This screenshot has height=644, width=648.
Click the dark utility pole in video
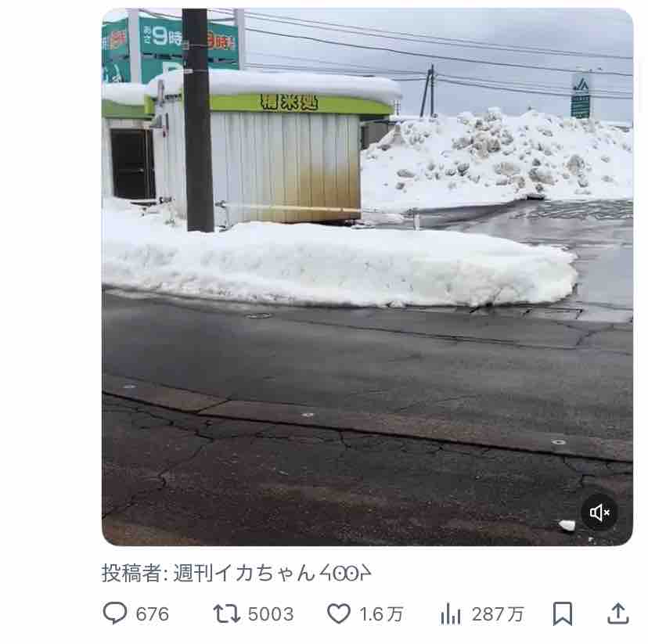[x=197, y=120]
